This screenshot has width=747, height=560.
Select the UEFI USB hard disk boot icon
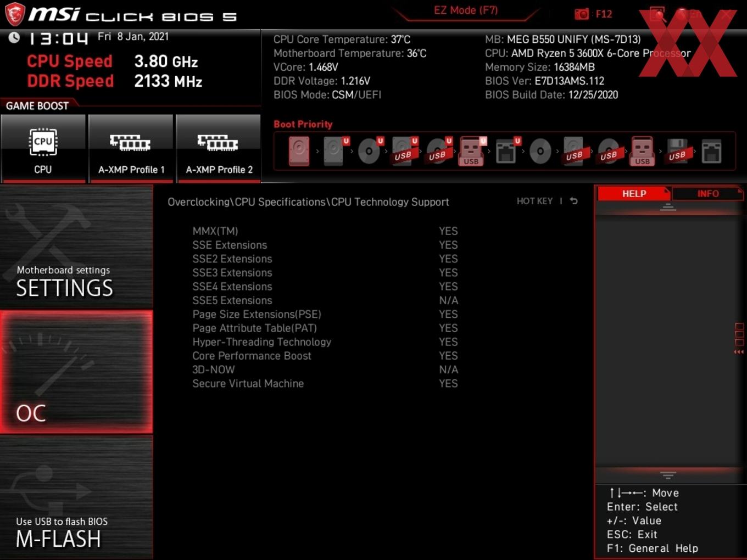(x=404, y=151)
